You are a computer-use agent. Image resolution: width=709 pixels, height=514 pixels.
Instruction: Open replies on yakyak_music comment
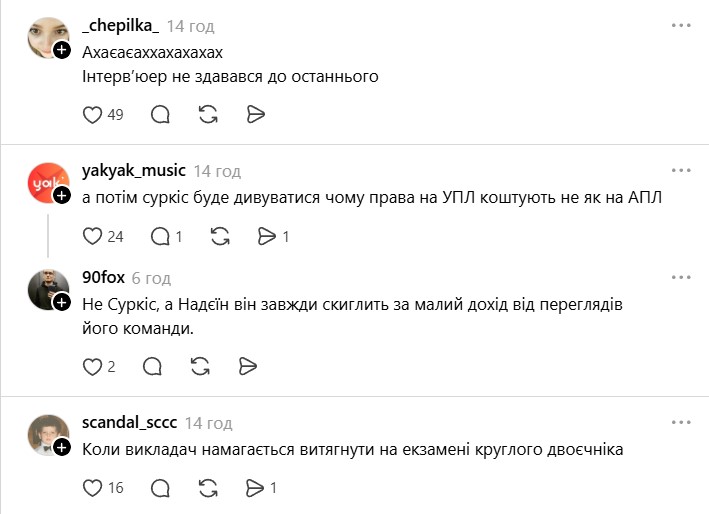161,237
